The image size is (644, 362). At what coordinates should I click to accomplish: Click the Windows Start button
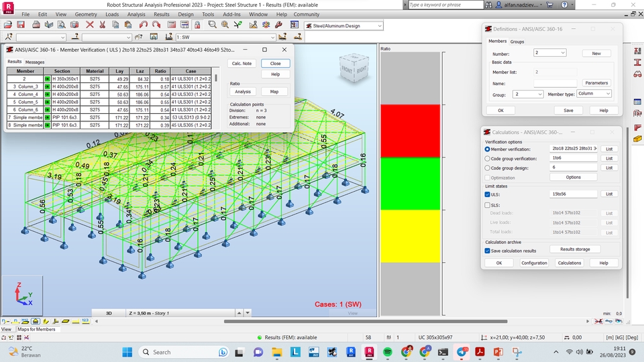click(127, 352)
